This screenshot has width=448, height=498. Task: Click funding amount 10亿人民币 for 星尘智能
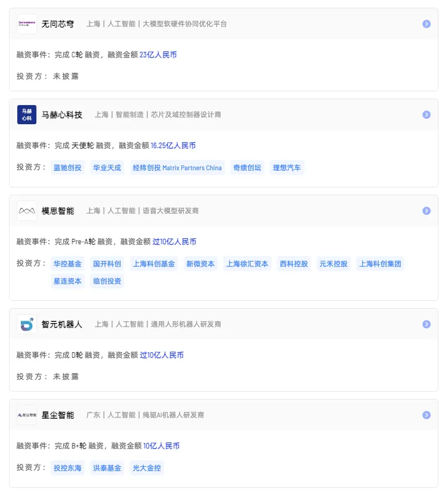tap(162, 446)
